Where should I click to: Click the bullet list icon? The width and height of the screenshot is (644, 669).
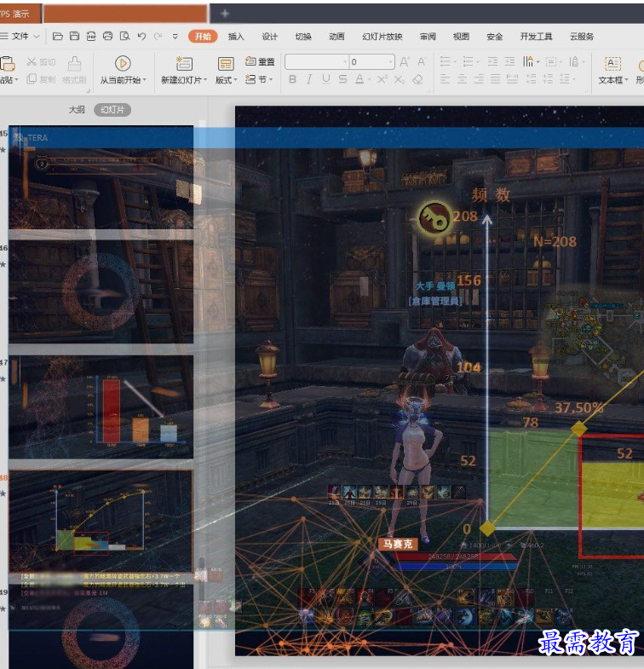(446, 62)
